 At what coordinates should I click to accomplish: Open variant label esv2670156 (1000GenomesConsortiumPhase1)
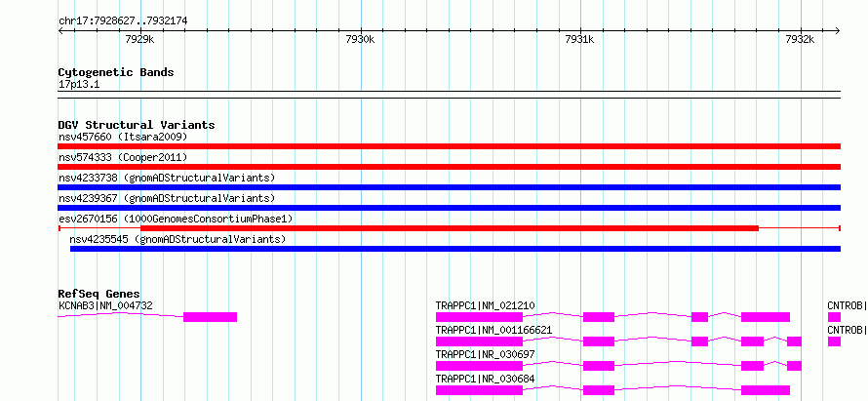tap(176, 219)
